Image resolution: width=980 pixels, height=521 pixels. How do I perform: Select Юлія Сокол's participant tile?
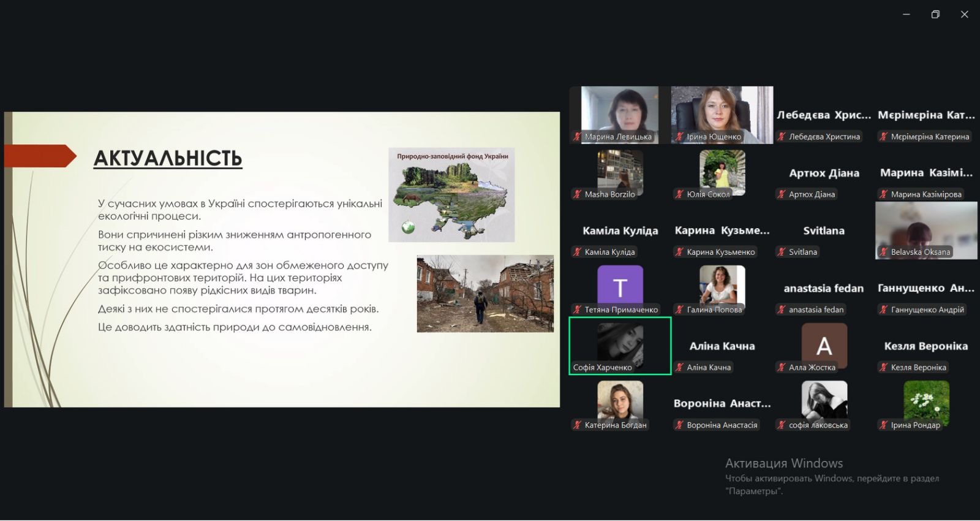point(722,172)
